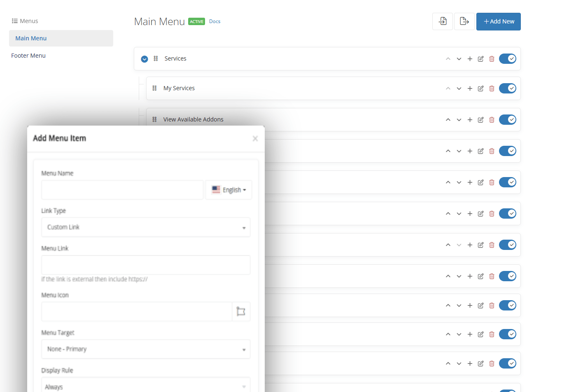Viewport: 569px width, 392px height.
Task: Move the Services item down
Action: tap(459, 59)
